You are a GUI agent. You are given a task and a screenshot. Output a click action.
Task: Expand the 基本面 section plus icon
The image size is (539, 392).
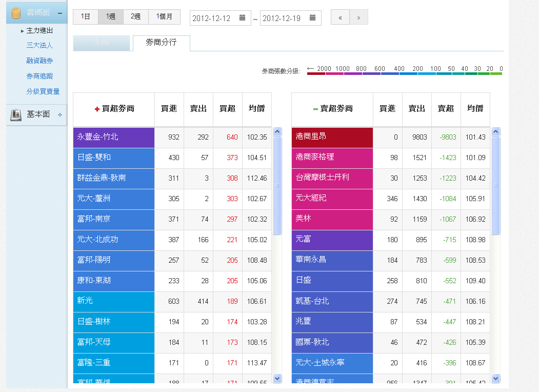tap(60, 115)
